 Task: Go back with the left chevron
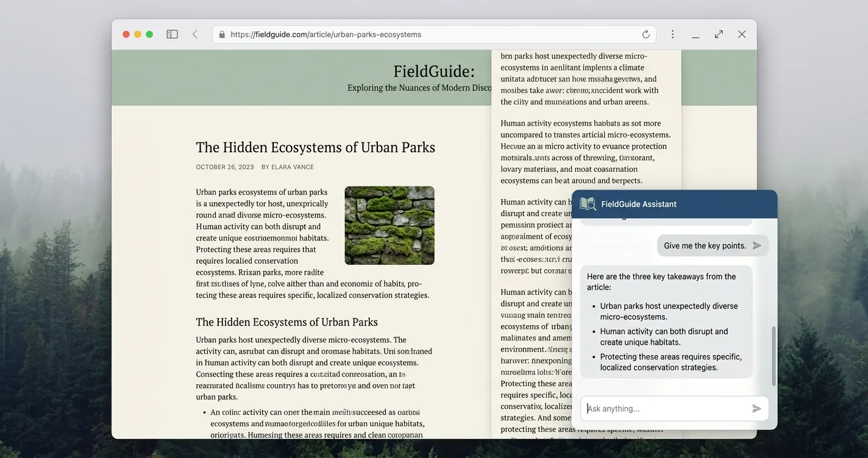(x=195, y=35)
